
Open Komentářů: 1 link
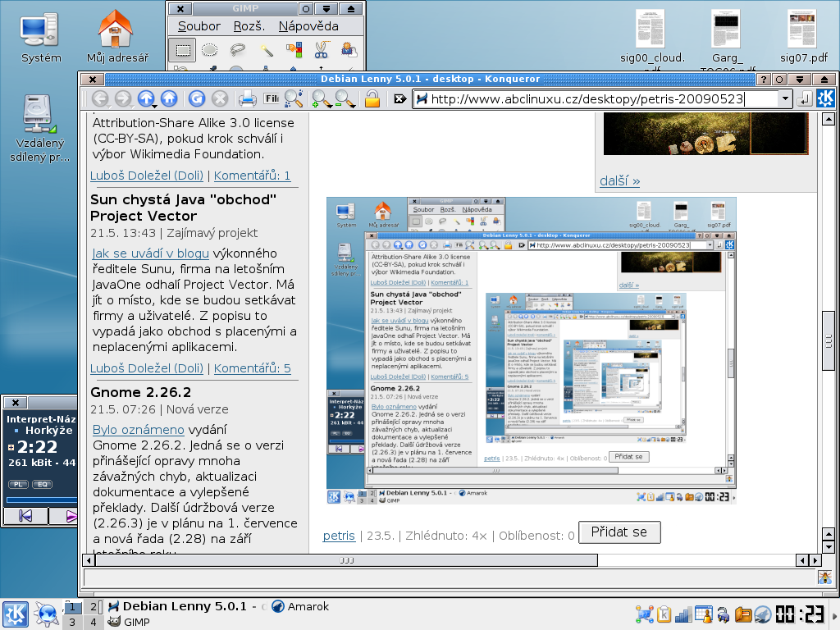click(x=253, y=176)
